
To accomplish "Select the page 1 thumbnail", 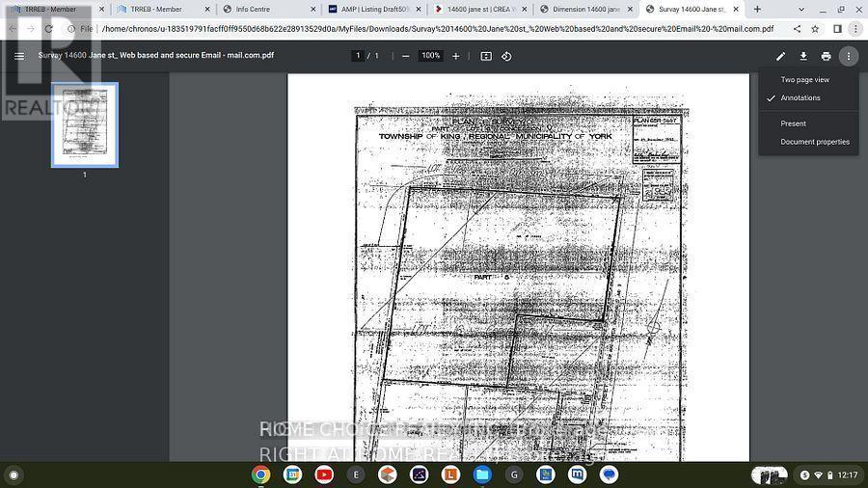I will (x=85, y=124).
